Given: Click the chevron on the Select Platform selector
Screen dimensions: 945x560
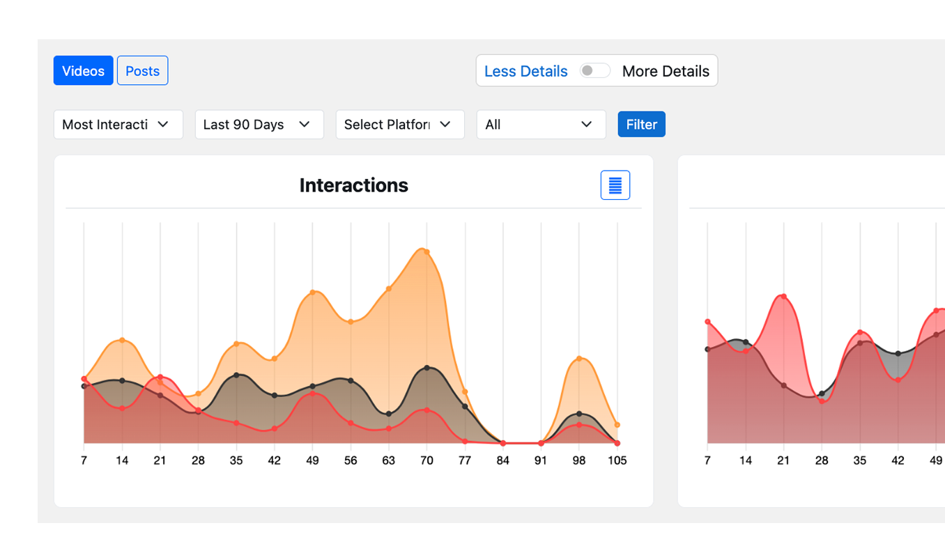Looking at the screenshot, I should (x=446, y=124).
